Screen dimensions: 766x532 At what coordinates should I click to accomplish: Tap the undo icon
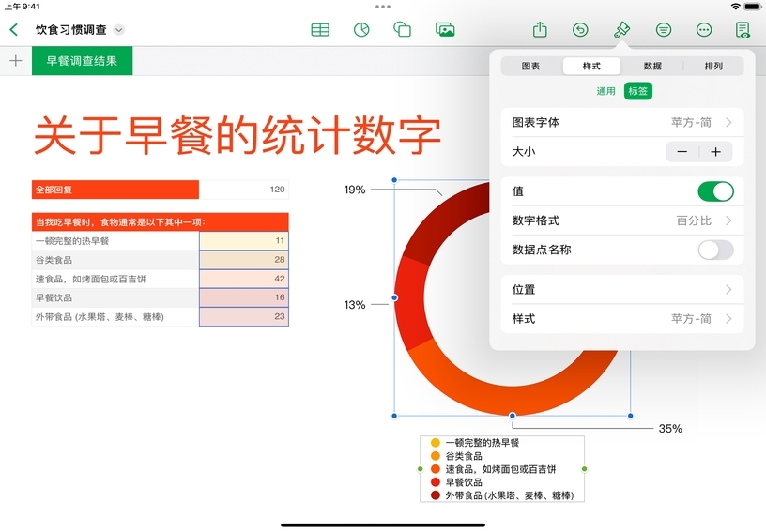(x=580, y=29)
